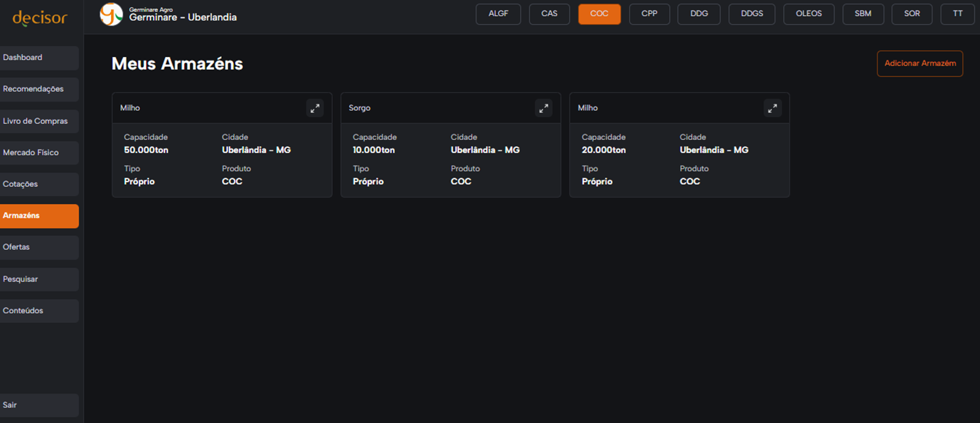Open the Dashboard menu item
Image resolution: width=980 pixels, height=423 pixels.
(39, 58)
